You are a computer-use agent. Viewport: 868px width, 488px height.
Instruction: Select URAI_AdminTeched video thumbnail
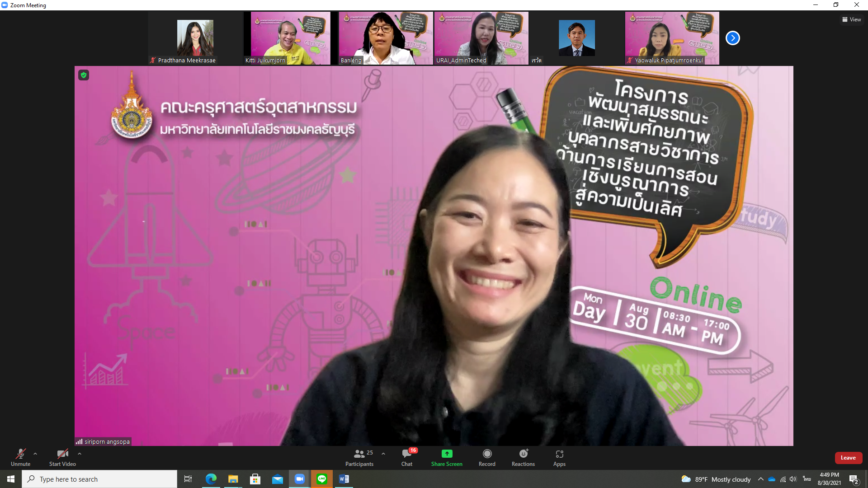click(481, 38)
